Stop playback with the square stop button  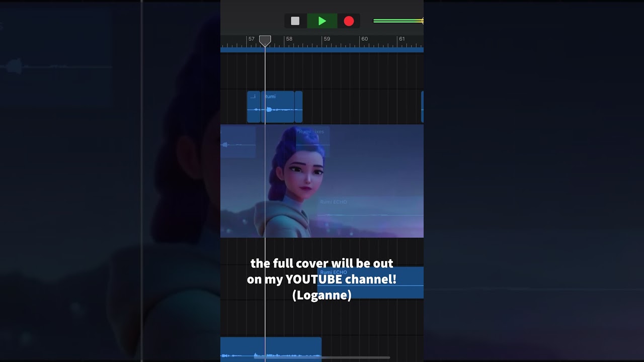click(295, 21)
